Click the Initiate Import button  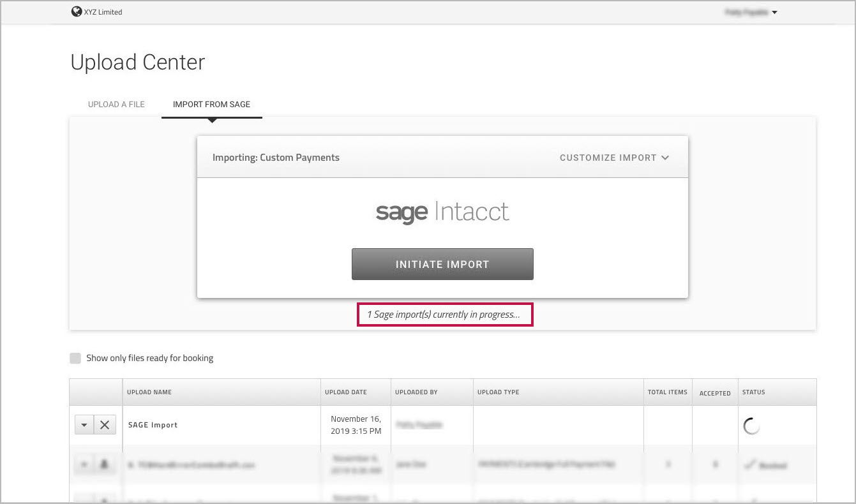point(442,264)
